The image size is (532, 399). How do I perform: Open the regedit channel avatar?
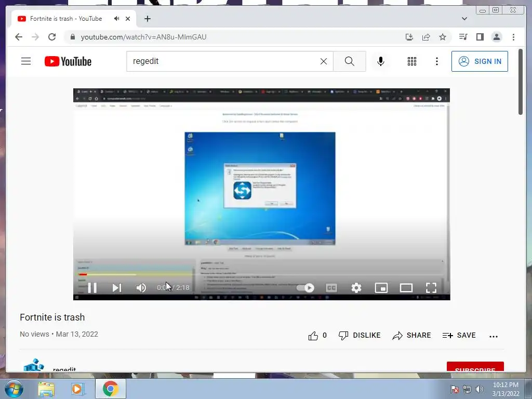[34, 365]
